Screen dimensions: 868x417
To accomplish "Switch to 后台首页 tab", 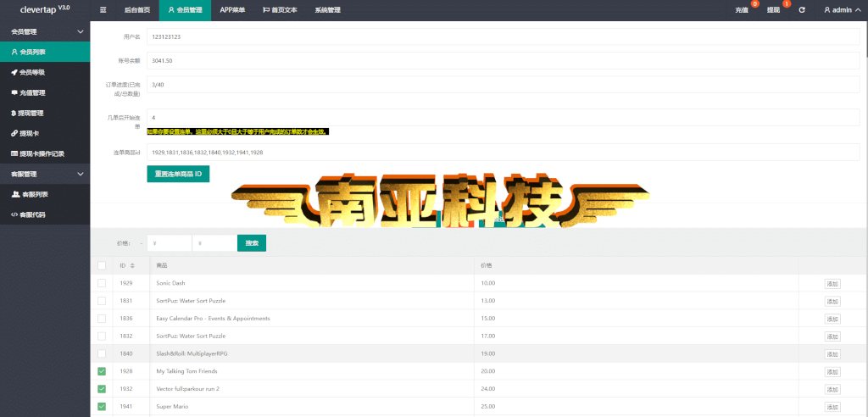I will coord(137,10).
